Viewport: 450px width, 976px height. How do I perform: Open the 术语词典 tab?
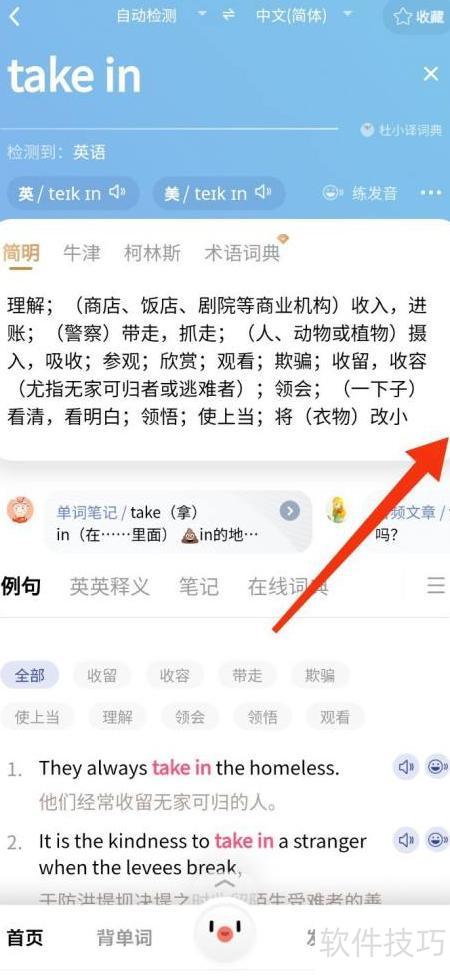pyautogui.click(x=242, y=253)
